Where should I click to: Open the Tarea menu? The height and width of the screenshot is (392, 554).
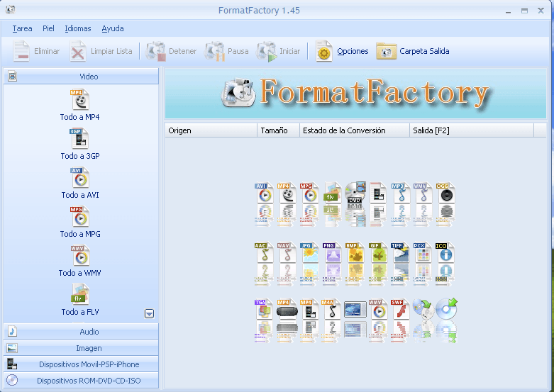(22, 28)
